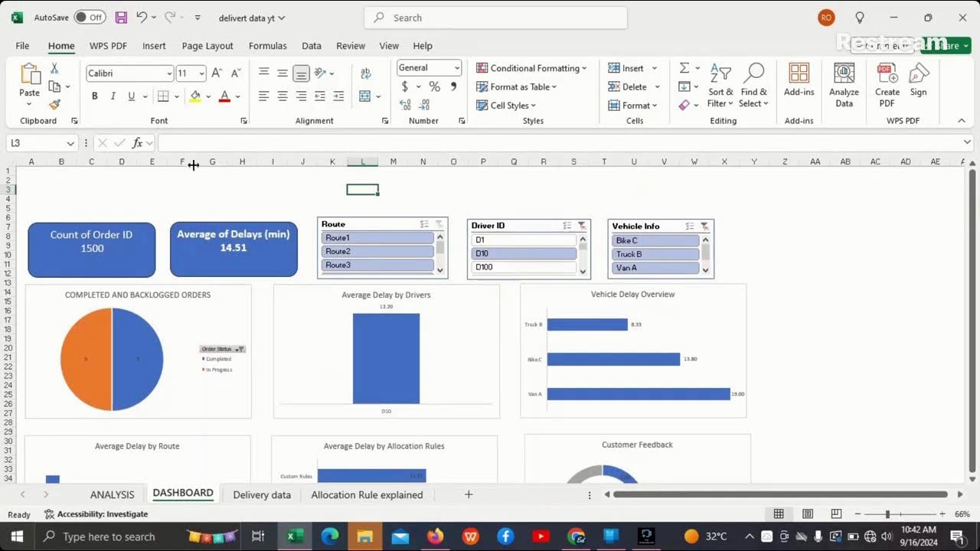Open the Allocation Rule explained sheet tab

pyautogui.click(x=367, y=494)
